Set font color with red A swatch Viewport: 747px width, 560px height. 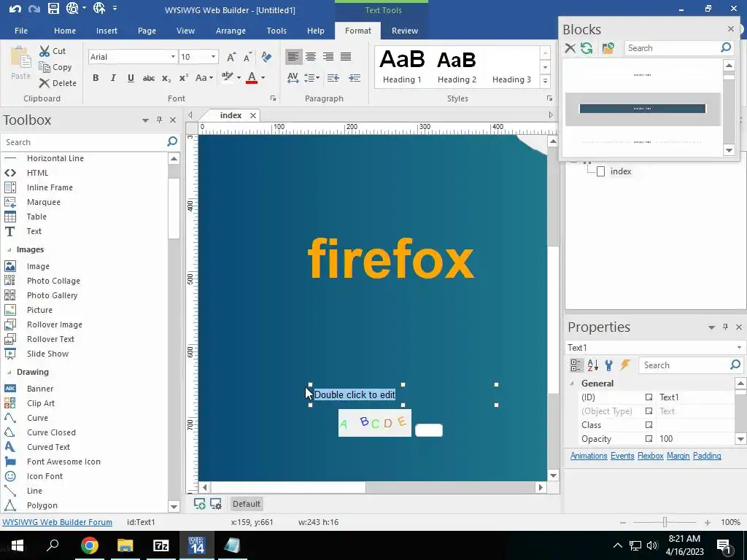(252, 78)
